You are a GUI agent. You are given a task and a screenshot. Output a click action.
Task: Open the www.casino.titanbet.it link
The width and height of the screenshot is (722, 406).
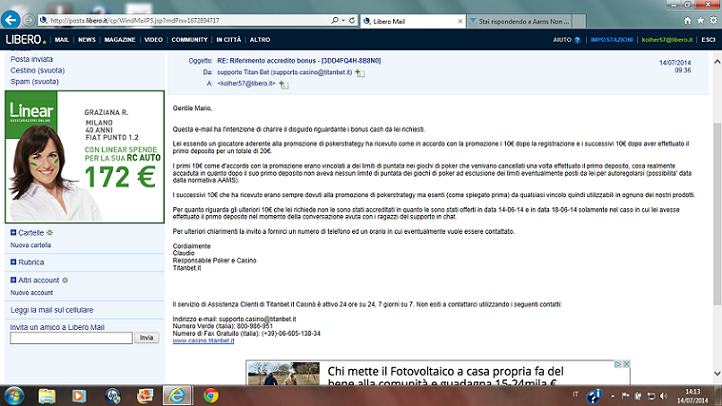click(x=208, y=340)
